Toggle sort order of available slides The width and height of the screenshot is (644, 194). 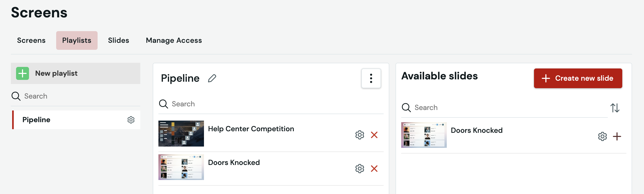615,108
